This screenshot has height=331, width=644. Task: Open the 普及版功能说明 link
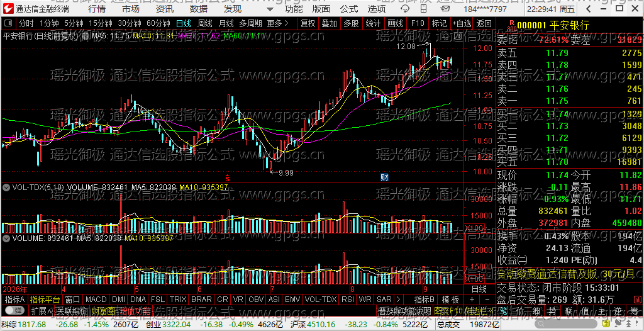point(404,310)
